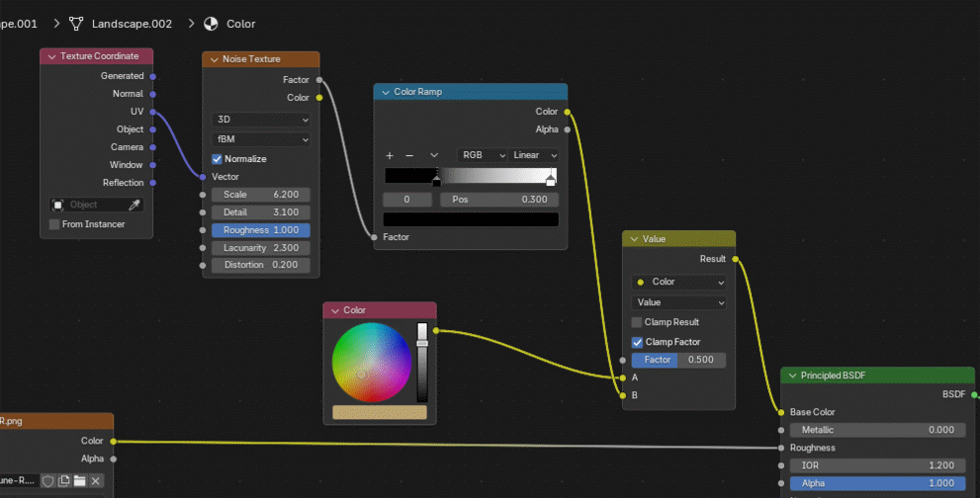Screen dimensions: 980x498
Task: Collapse the Noise Texture node
Action: coord(215,59)
